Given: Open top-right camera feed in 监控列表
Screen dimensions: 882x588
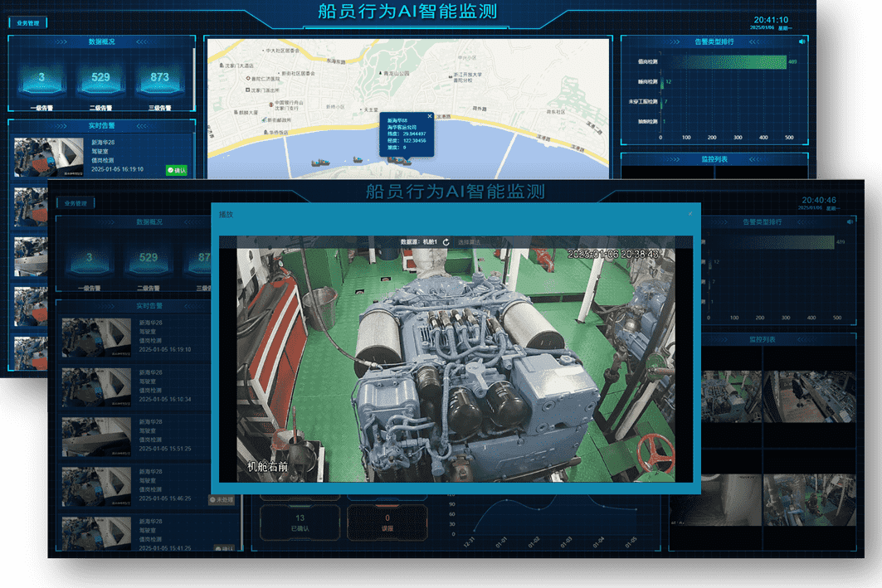Looking at the screenshot, I should 807,396.
